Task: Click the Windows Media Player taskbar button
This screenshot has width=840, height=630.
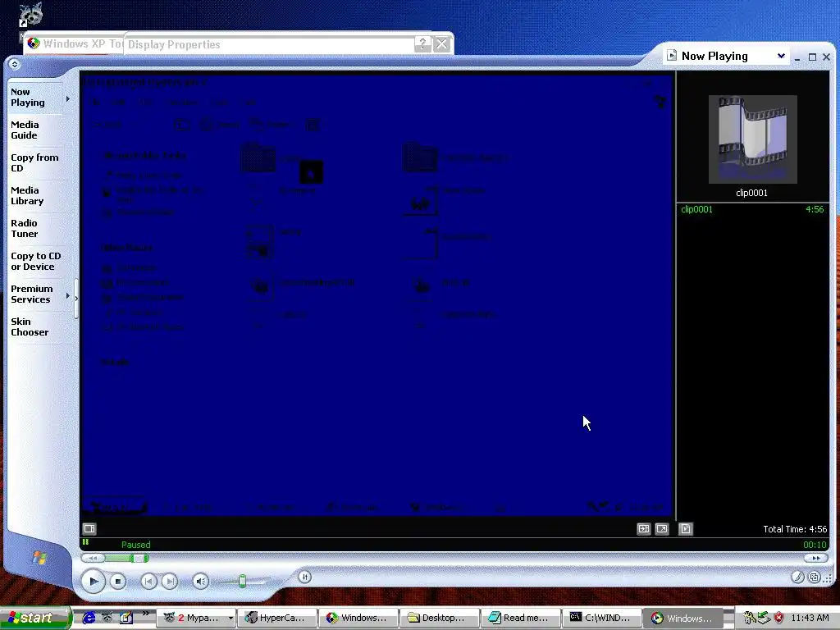Action: [x=683, y=618]
